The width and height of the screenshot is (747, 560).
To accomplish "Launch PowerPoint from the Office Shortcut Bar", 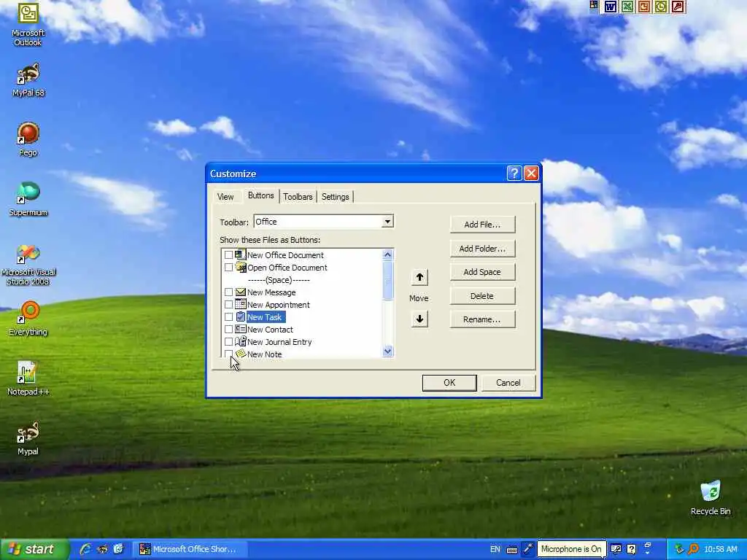I will 643,6.
